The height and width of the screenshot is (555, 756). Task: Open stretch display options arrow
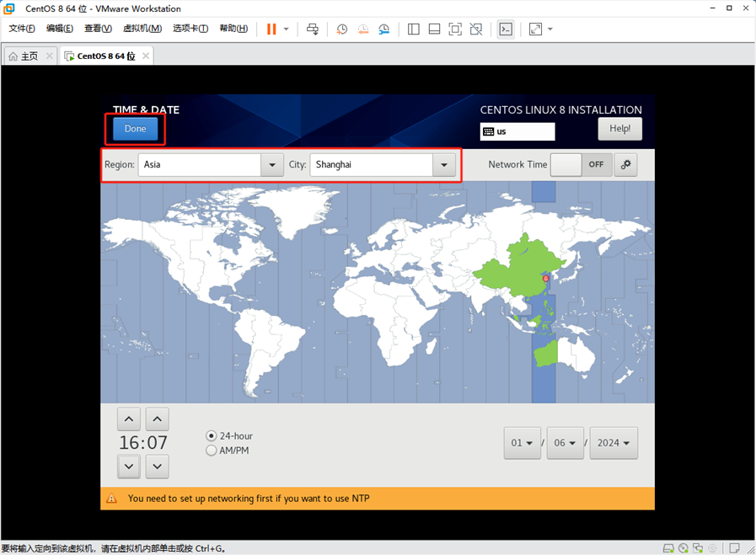(x=550, y=29)
